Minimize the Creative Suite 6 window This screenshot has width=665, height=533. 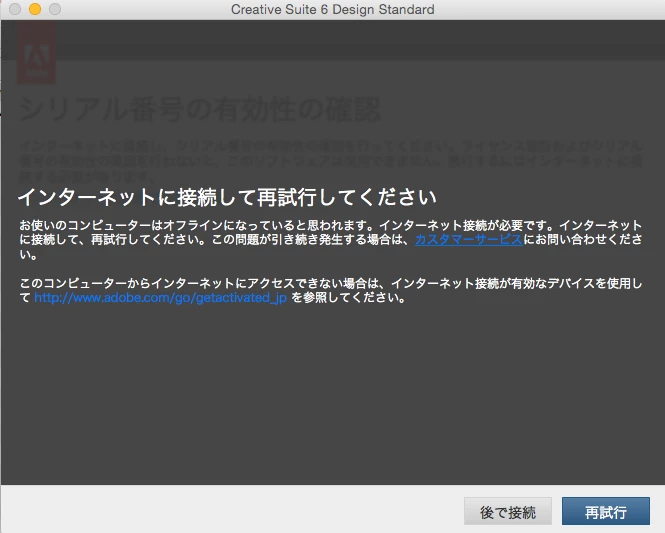tap(35, 9)
